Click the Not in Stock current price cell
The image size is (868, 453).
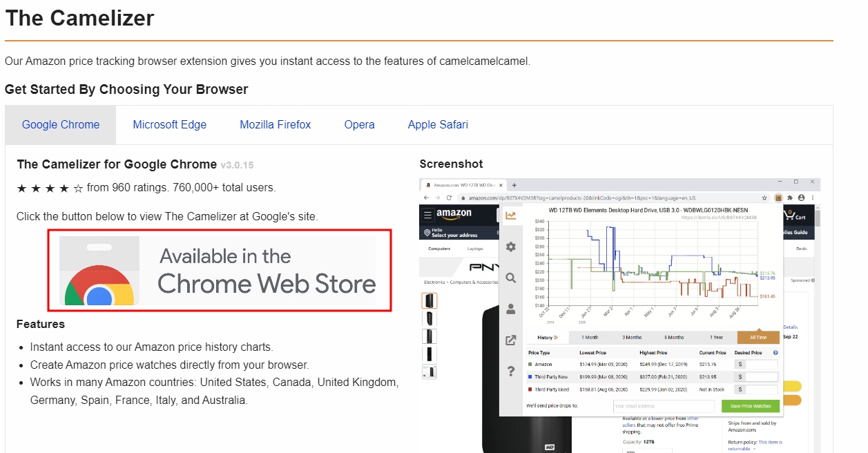(712, 389)
